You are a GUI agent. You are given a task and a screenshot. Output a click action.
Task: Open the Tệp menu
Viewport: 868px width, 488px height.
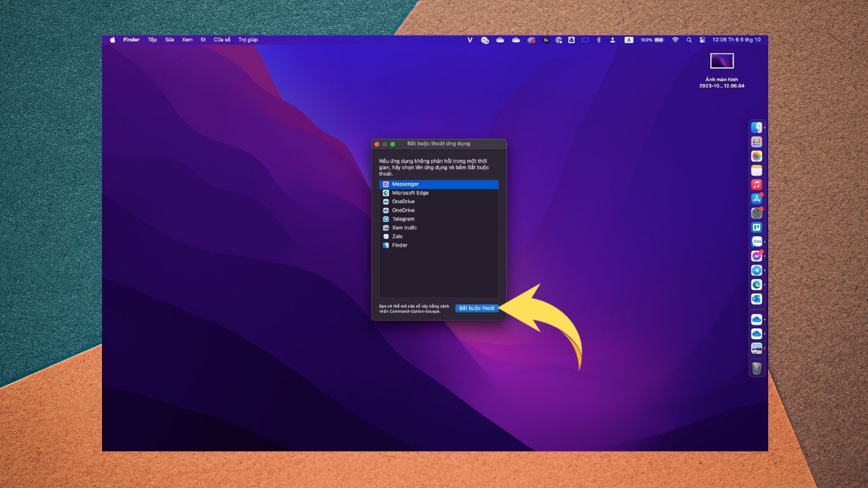(152, 40)
